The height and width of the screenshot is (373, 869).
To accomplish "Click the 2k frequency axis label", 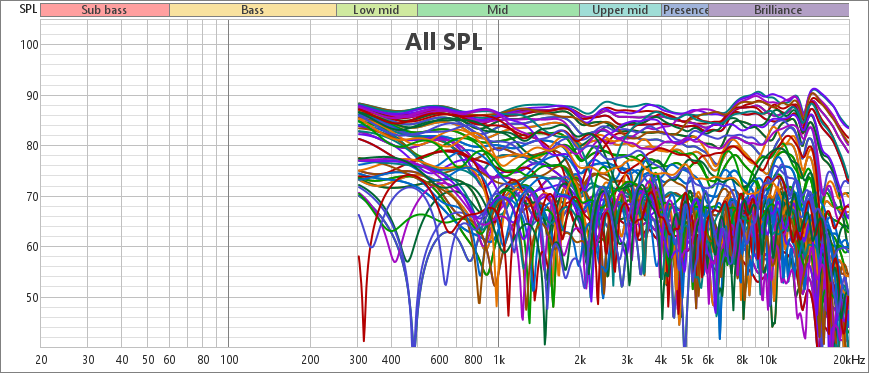I will click(580, 360).
